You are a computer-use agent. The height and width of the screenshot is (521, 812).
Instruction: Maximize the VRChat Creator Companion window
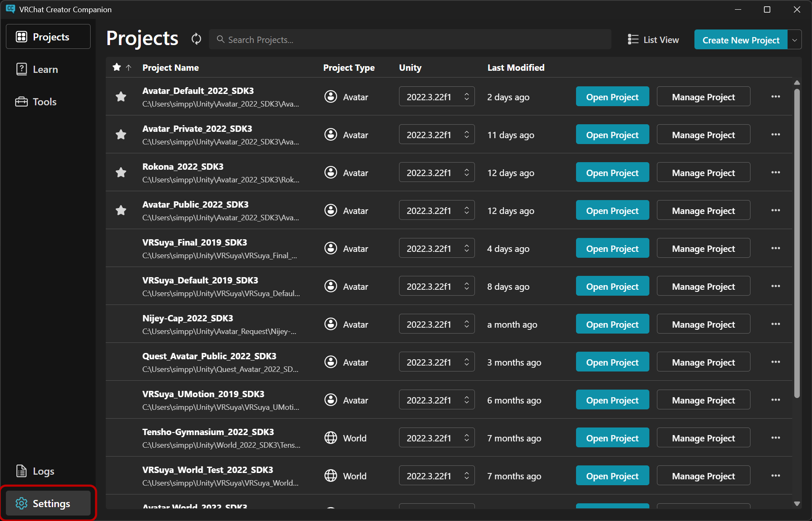(x=767, y=9)
